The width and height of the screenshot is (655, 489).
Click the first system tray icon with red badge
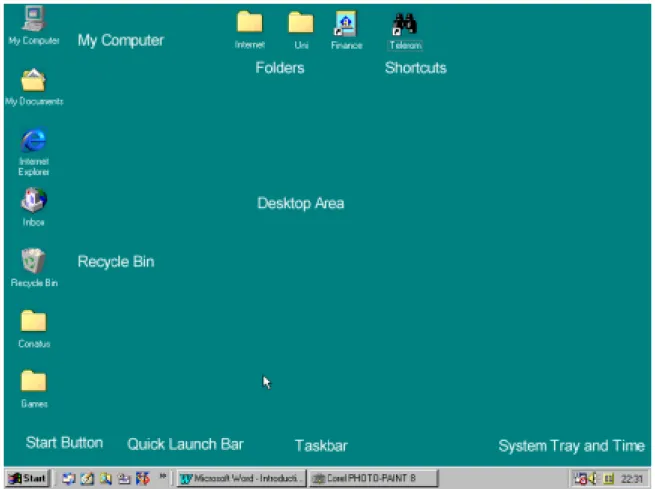pos(580,479)
